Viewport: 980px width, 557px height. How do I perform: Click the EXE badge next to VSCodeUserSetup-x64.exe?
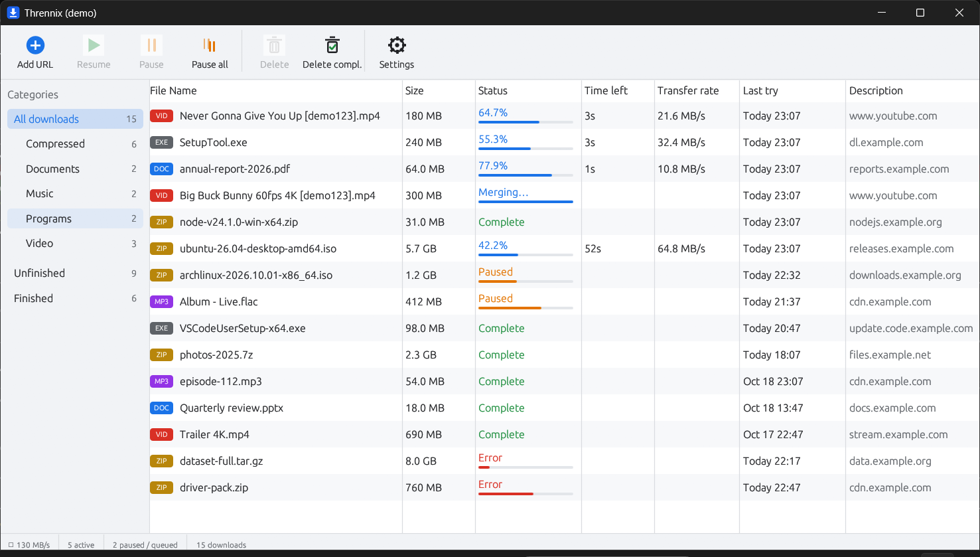click(161, 329)
